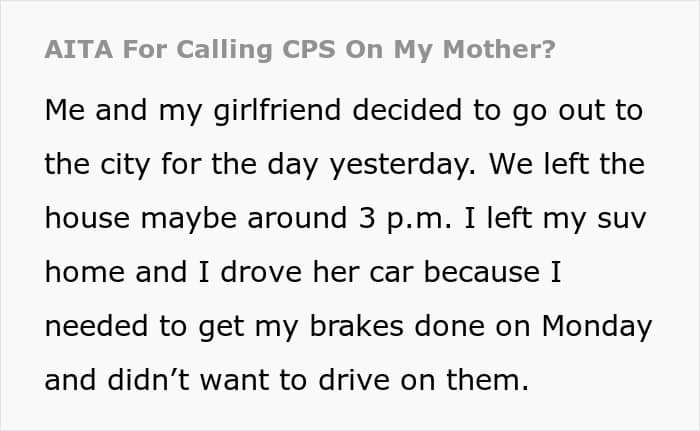Click the word 'yesterday.' in the paragraph
Image resolution: width=700 pixels, height=431 pixels.
403,164
